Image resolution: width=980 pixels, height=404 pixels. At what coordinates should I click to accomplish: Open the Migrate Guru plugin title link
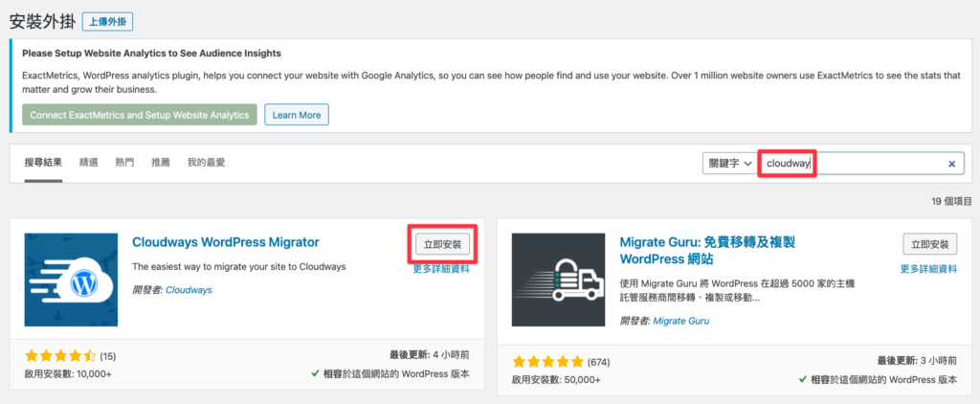707,250
